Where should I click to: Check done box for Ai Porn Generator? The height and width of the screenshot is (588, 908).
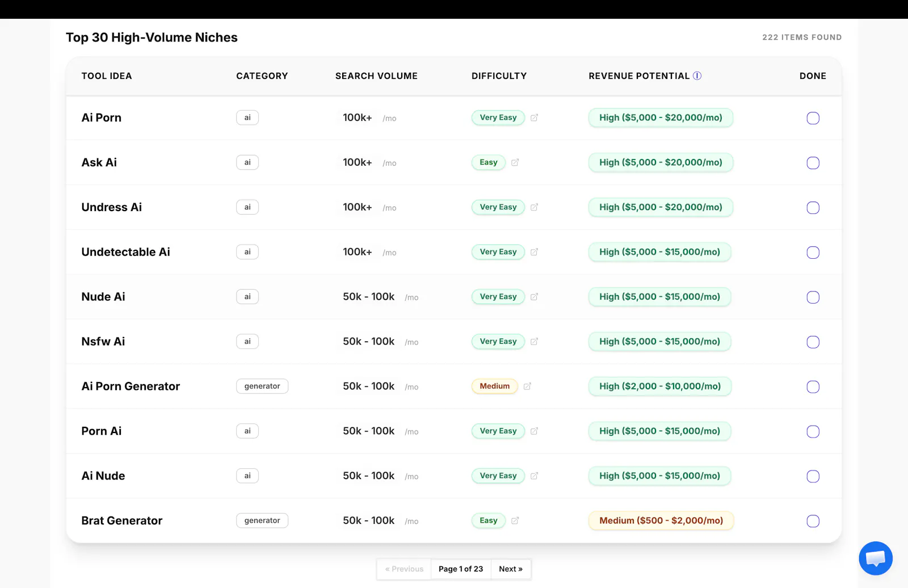pyautogui.click(x=813, y=387)
